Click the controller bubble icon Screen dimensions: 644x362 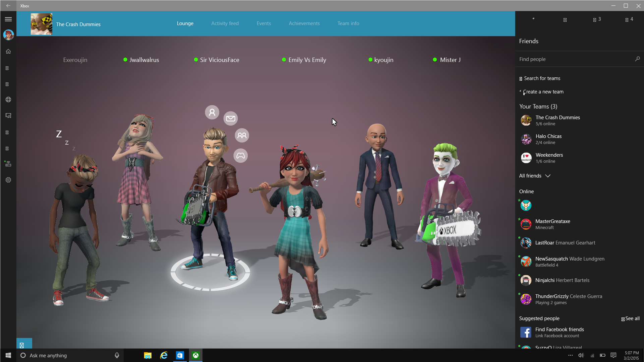(240, 156)
